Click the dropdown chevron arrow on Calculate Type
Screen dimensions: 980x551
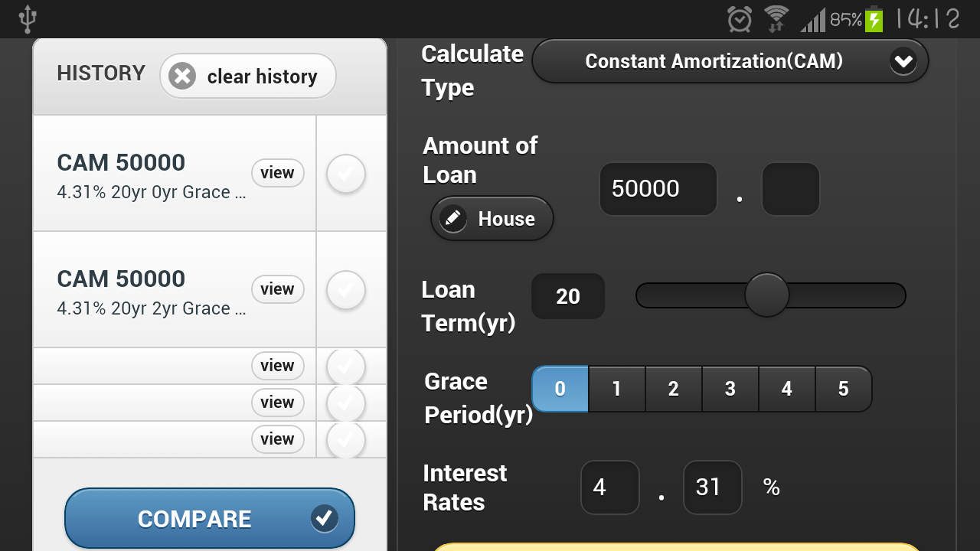903,61
